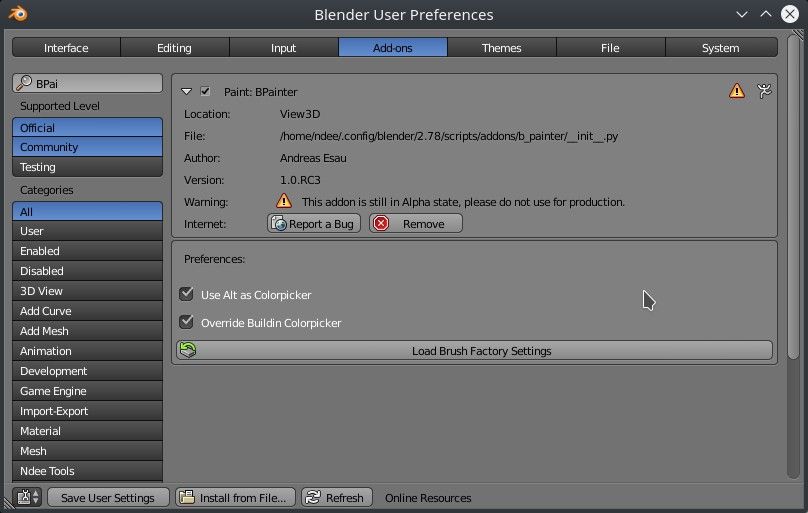
Task: Select the 3D View category
Action: click(87, 291)
